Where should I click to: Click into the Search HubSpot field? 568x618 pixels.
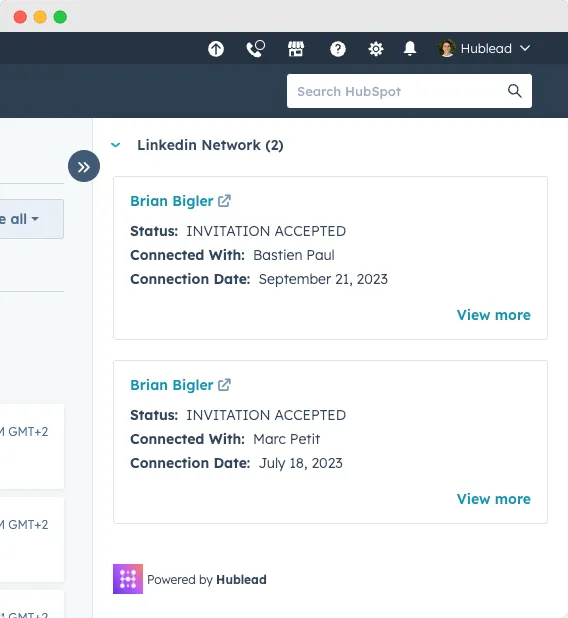tap(409, 91)
